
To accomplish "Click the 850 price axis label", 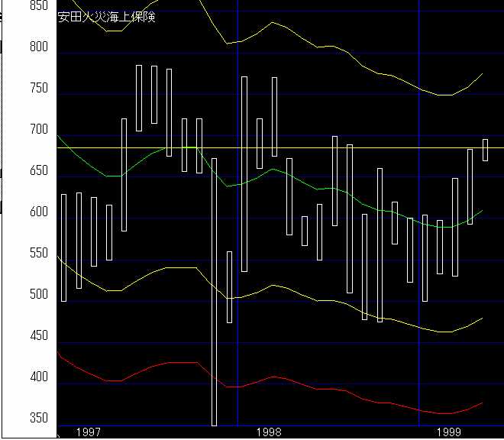I will coord(38,5).
